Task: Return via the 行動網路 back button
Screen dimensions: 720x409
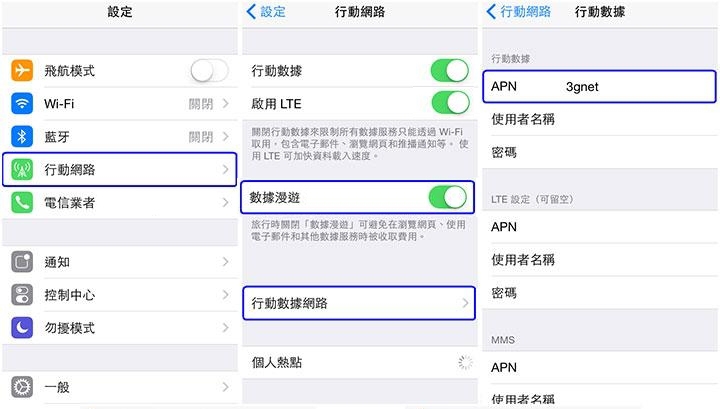Action: tap(518, 11)
